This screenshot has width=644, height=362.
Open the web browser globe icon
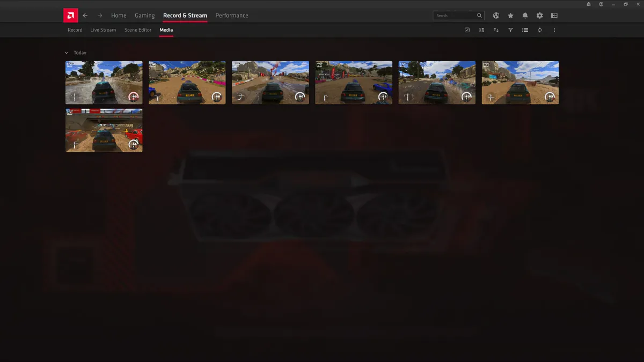(x=496, y=16)
